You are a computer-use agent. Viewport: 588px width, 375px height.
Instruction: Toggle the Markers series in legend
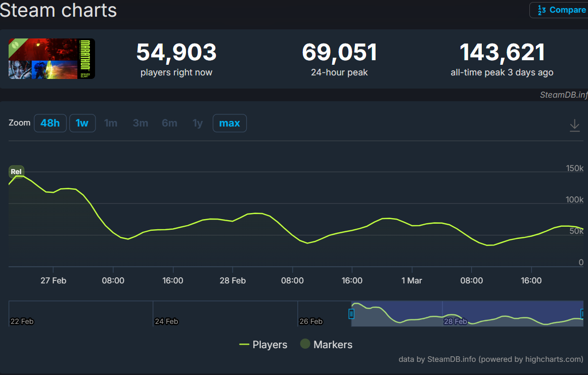pyautogui.click(x=326, y=344)
